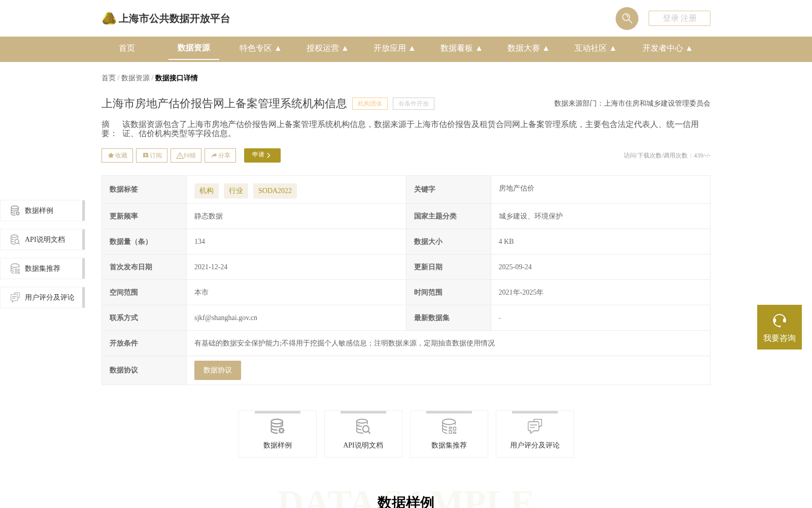Click the 机构团体 tag badge

370,104
